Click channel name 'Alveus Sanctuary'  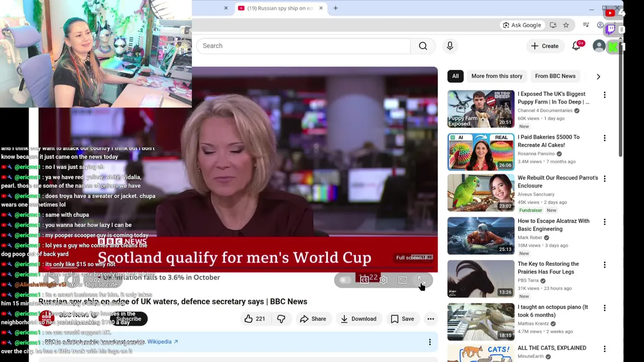tap(536, 195)
